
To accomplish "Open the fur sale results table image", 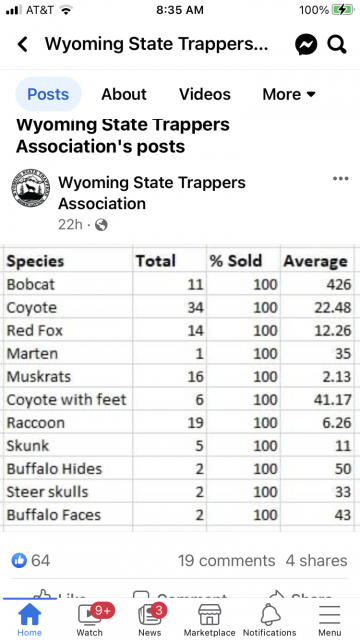I will 180,388.
